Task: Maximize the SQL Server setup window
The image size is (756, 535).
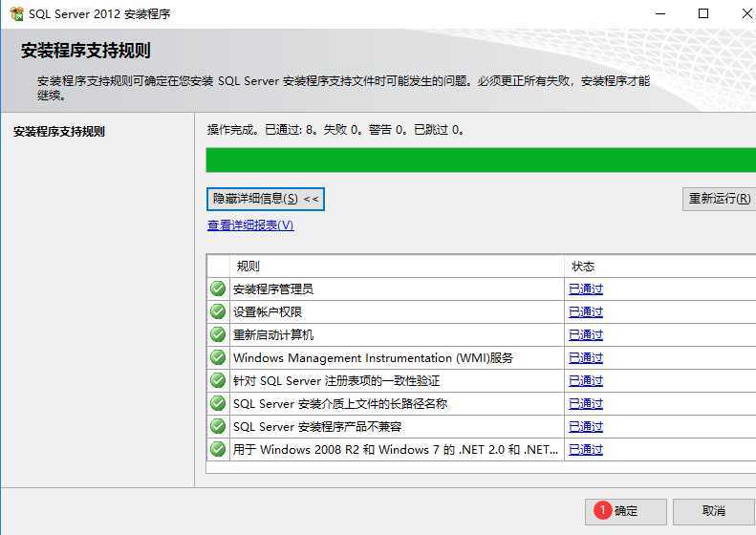Action: [x=703, y=13]
